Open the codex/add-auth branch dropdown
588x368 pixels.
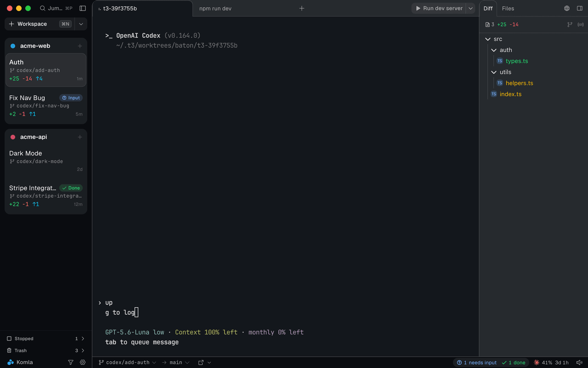coord(128,362)
